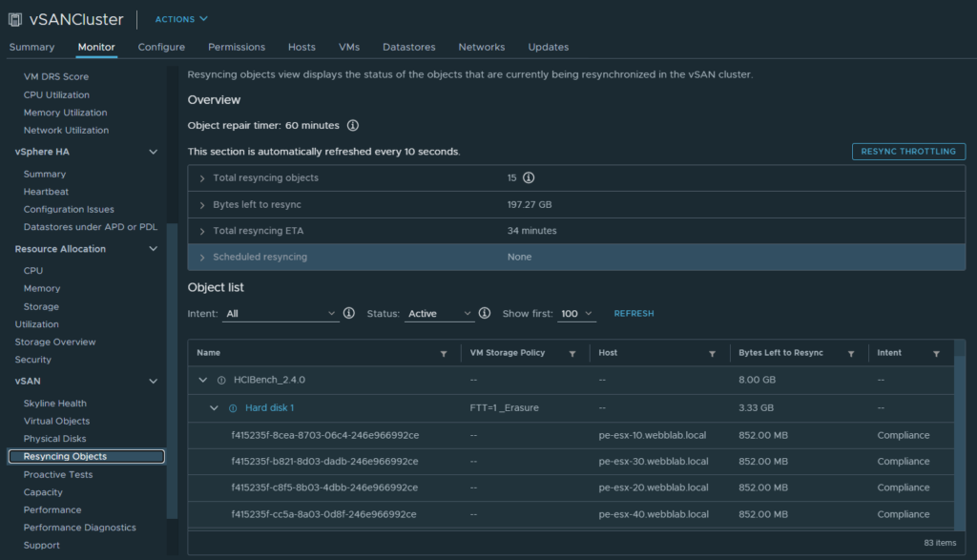
Task: Open Physical Disks under vSAN
Action: tap(54, 439)
